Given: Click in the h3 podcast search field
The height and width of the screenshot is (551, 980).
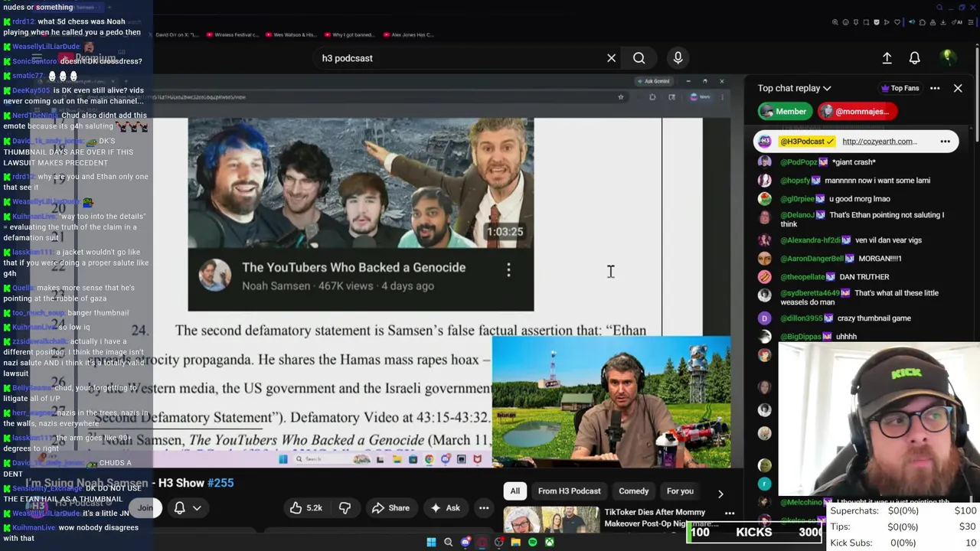Looking at the screenshot, I should (x=459, y=58).
